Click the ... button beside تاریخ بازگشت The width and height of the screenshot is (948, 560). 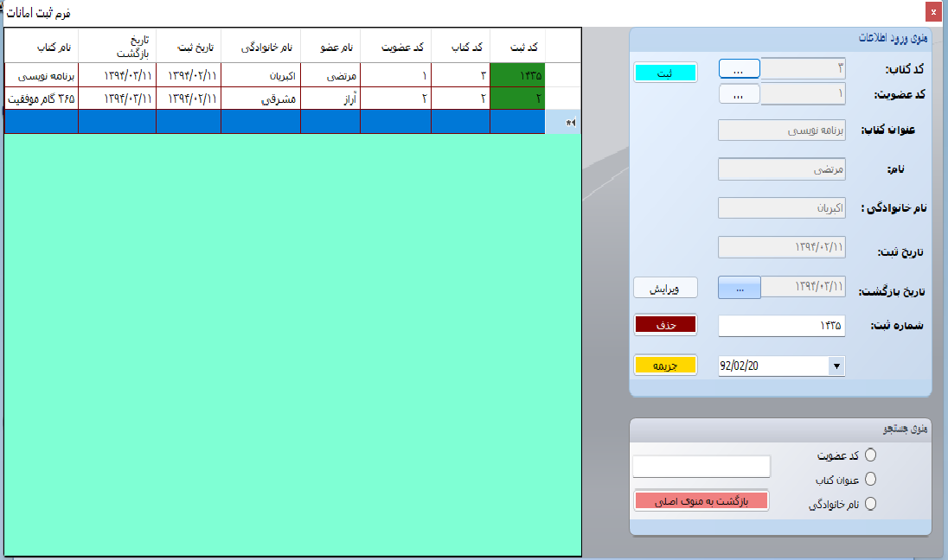(x=739, y=289)
